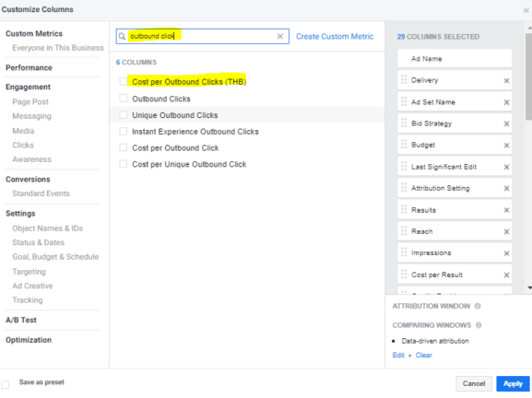Remove the Delivery column with its X
This screenshot has height=398, width=532.
tap(506, 81)
